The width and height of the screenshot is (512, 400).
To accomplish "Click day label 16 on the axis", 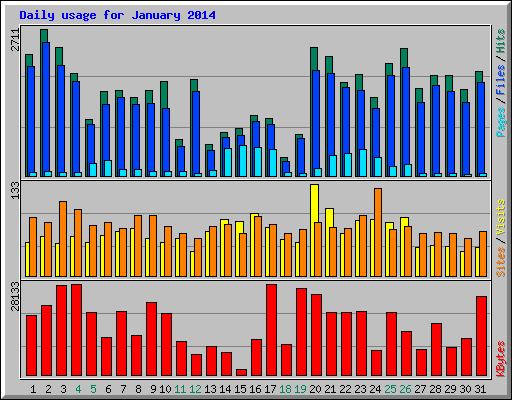I will tap(255, 389).
